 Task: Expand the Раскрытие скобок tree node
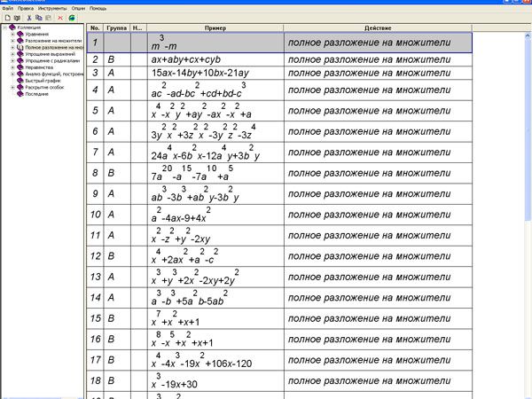12,87
